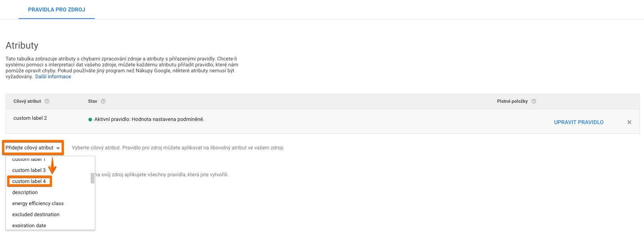Open the Přidejte cílový atribut dropdown
Screen dimensions: 644x232
point(33,148)
